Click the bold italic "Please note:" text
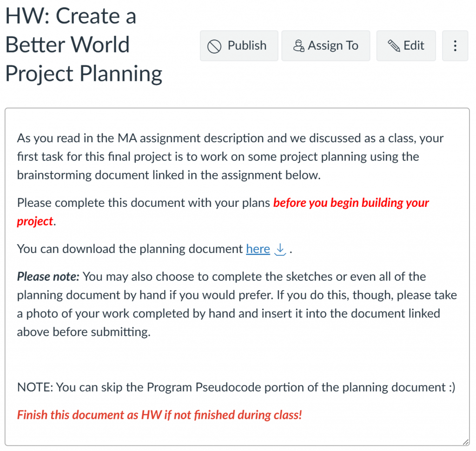476x451 pixels. [48, 276]
